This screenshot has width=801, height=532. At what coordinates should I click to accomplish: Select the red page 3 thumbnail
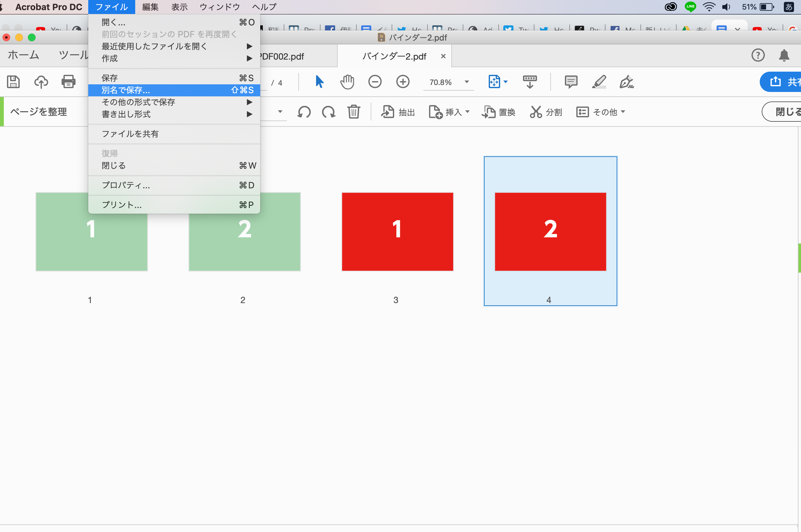(397, 231)
